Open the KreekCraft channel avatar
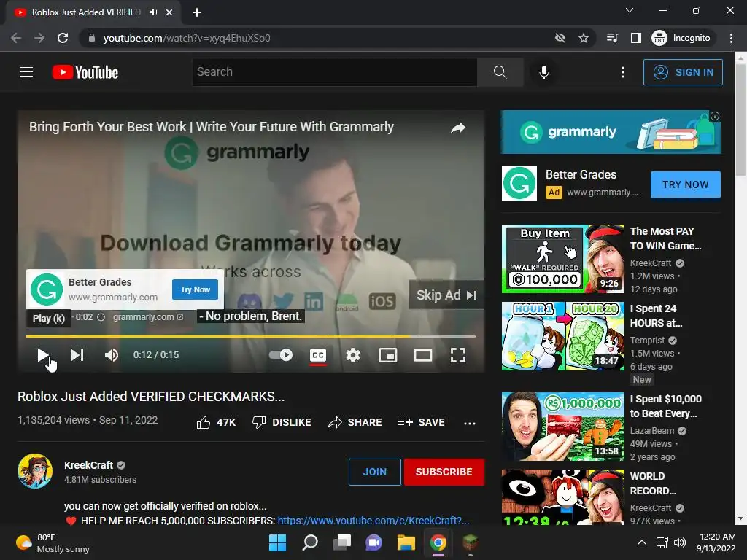Image resolution: width=747 pixels, height=560 pixels. point(35,472)
